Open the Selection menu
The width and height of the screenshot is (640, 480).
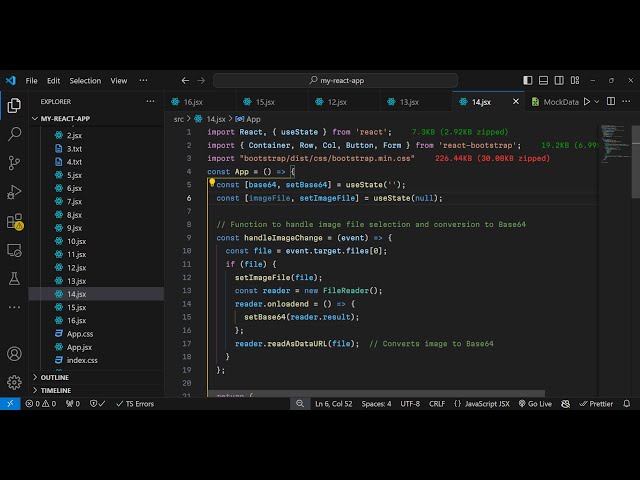(x=85, y=81)
